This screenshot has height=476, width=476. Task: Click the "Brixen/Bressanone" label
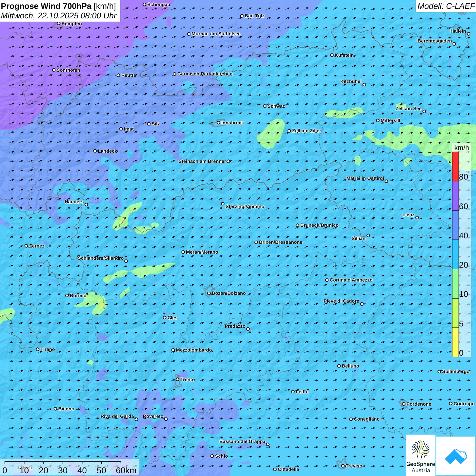point(280,242)
